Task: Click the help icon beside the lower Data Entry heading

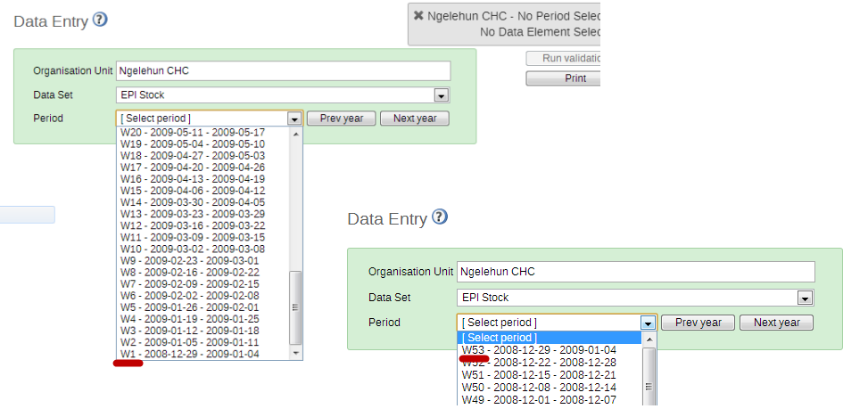Action: (440, 217)
